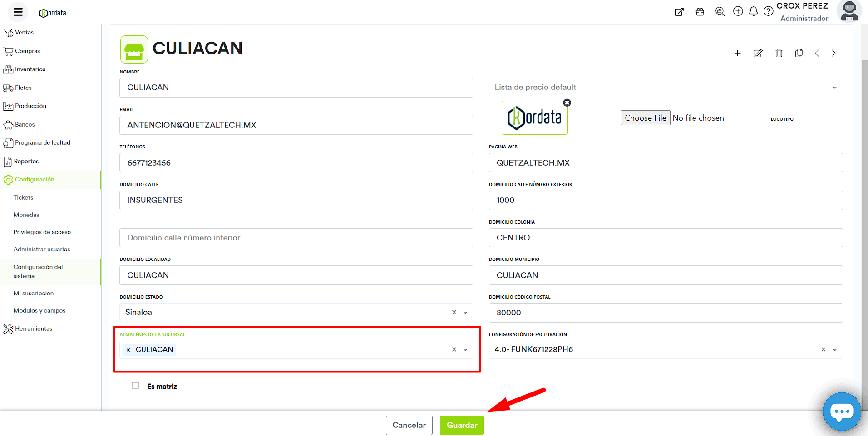Open live chat support bubble

tap(842, 412)
